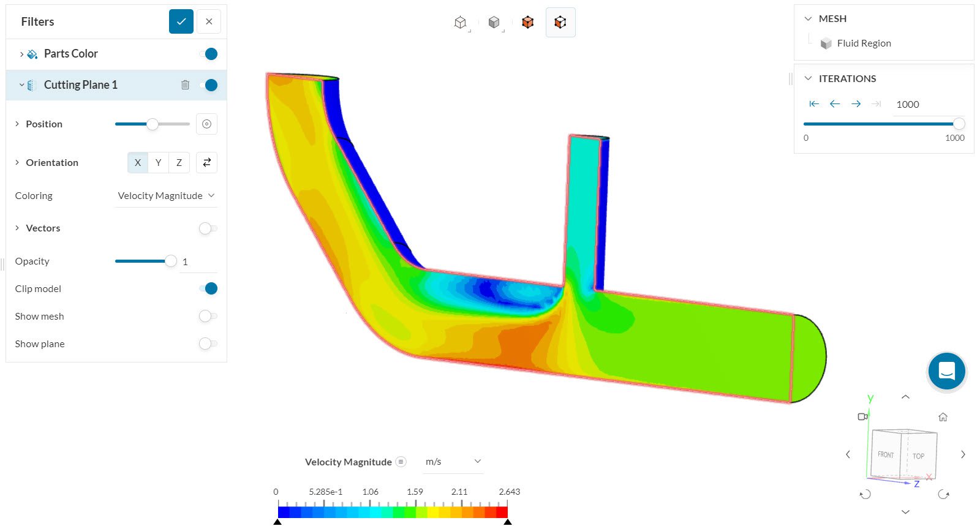Click the Fluid Region mesh item

click(864, 43)
